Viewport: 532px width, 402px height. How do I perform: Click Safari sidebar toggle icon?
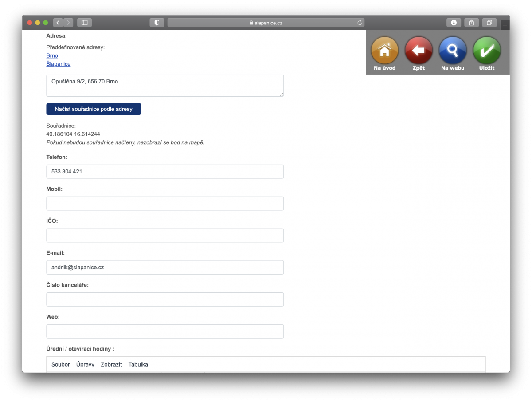coord(84,23)
